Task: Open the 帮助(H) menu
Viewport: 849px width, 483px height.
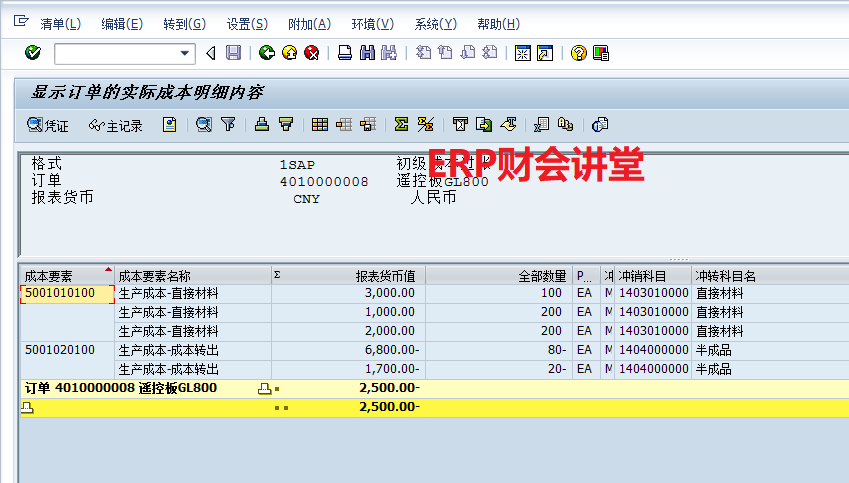Action: pos(498,24)
